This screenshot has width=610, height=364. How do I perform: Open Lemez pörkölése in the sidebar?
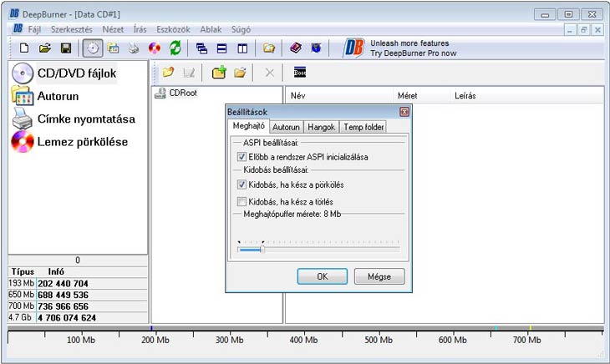click(83, 142)
